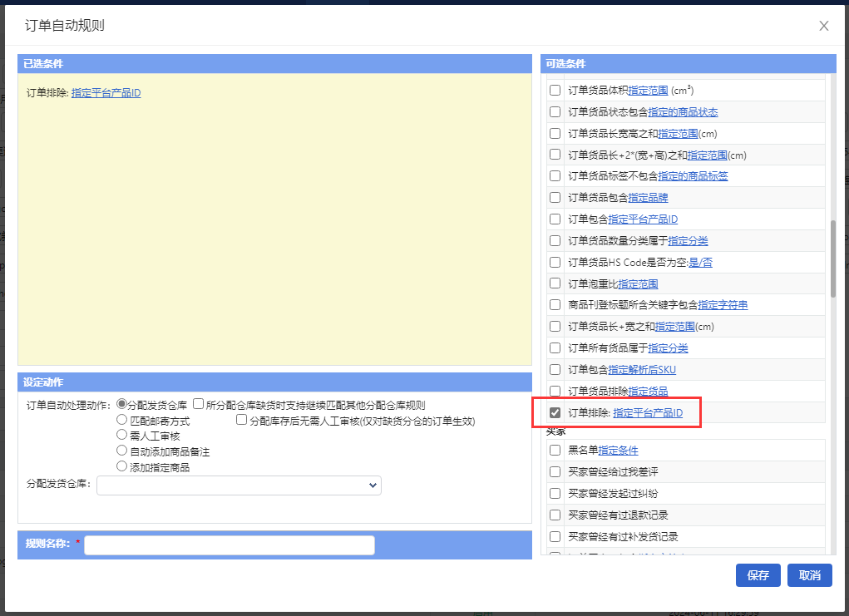
Task: Type in the 规则名称 input field
Action: click(229, 545)
